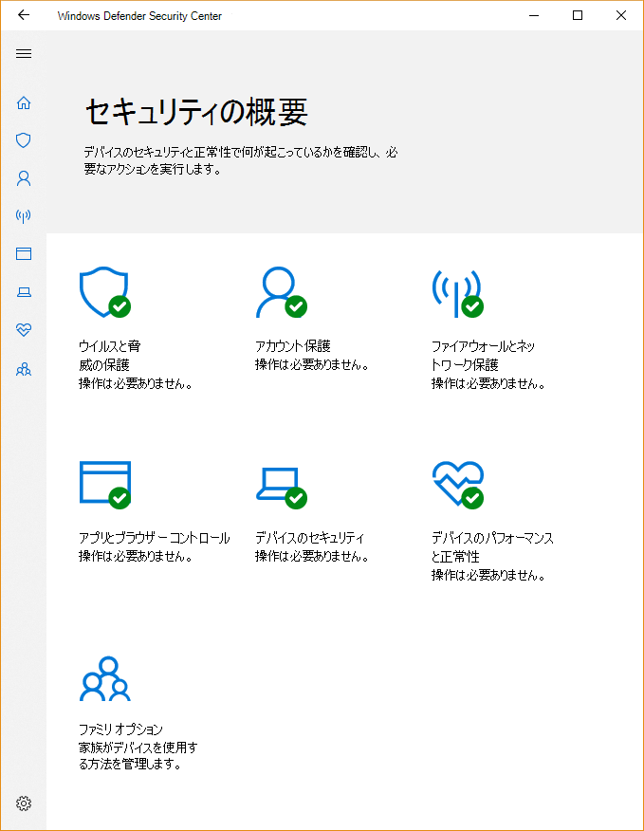Open settings gear at bottom left
This screenshot has width=644, height=831.
pyautogui.click(x=24, y=803)
